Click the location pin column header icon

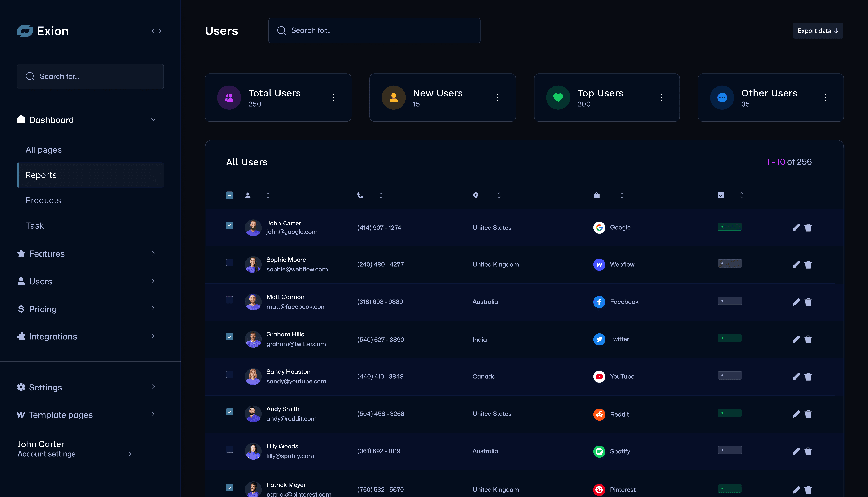click(475, 196)
